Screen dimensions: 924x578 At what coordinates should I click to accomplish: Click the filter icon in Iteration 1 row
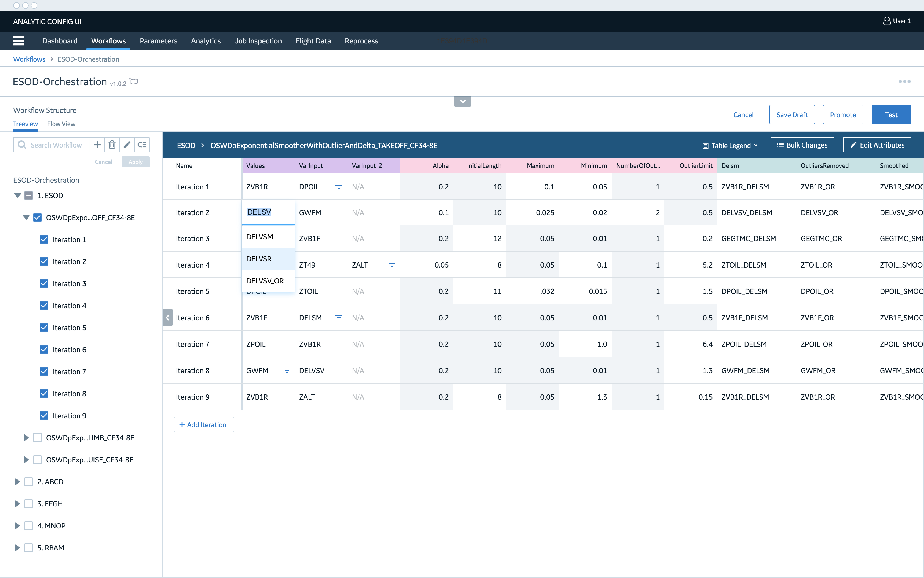point(339,187)
